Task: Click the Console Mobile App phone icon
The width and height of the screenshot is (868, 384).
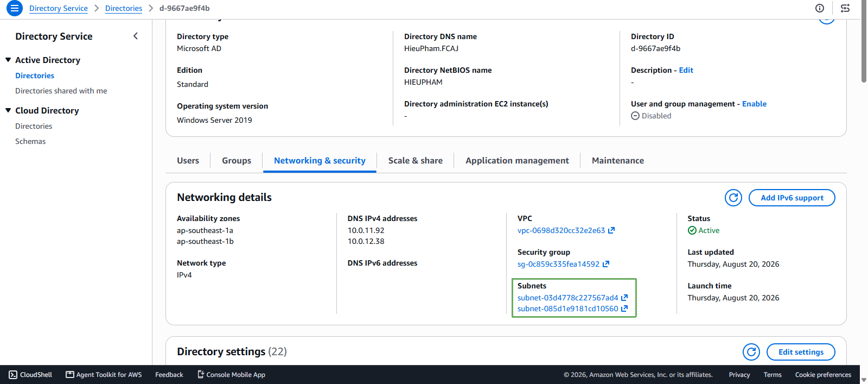Action: pyautogui.click(x=201, y=374)
